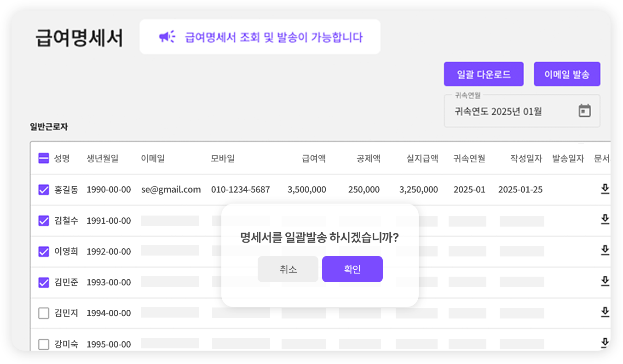Uncheck the checkbox for 이영희
Image resolution: width=623 pixels, height=364 pixels.
coord(44,251)
